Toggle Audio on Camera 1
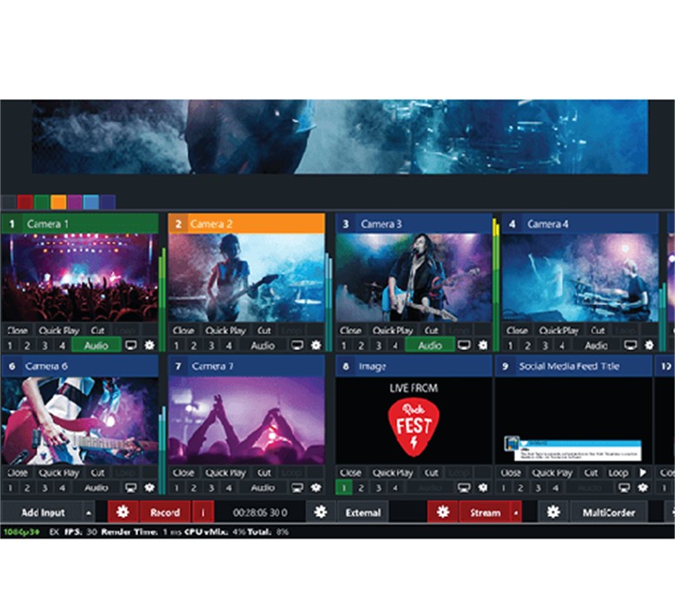The width and height of the screenshot is (675, 616). tap(96, 345)
